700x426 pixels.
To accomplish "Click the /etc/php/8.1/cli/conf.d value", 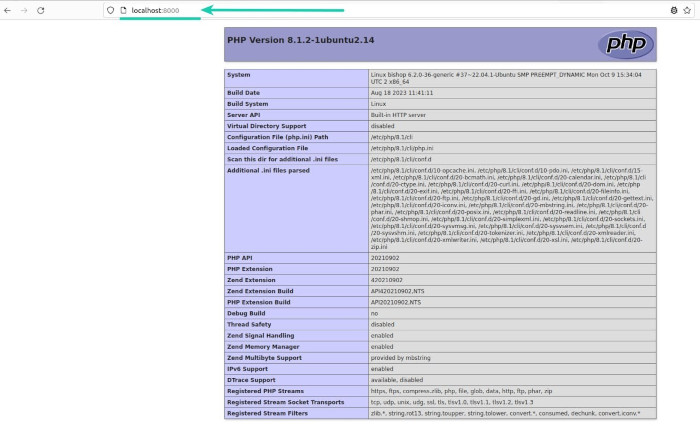I will 401,159.
